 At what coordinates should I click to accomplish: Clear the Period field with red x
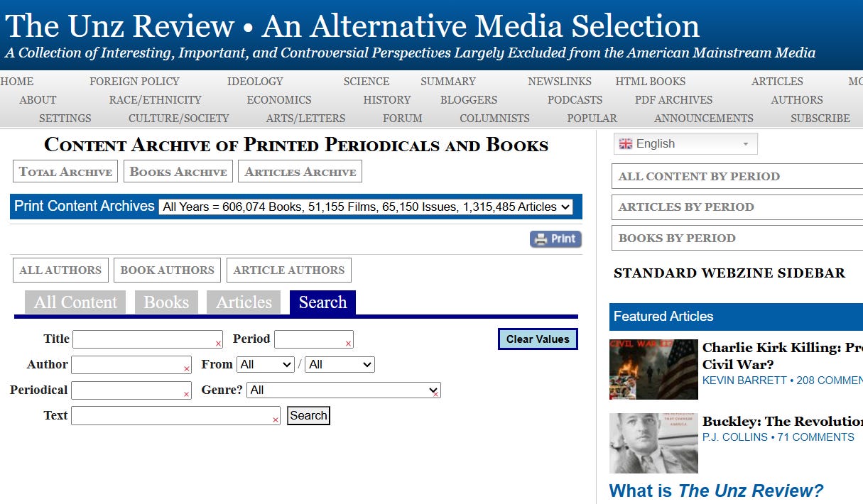348,344
